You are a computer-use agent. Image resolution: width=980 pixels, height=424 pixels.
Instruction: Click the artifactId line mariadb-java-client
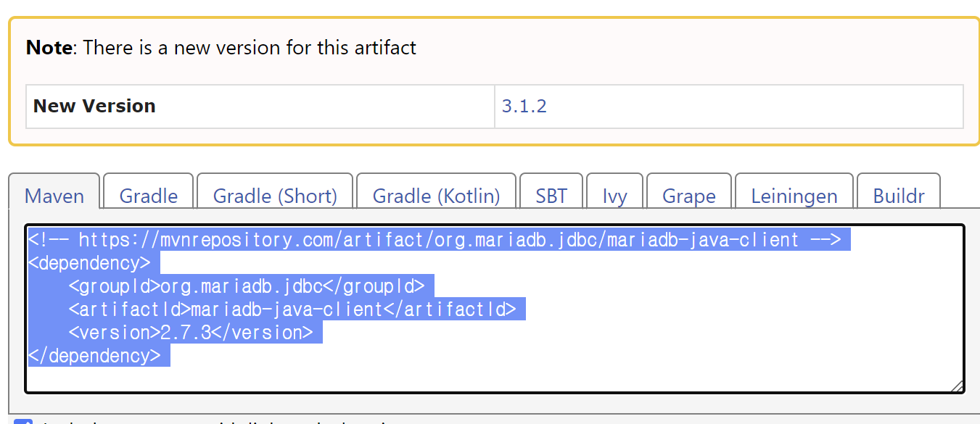(x=292, y=309)
